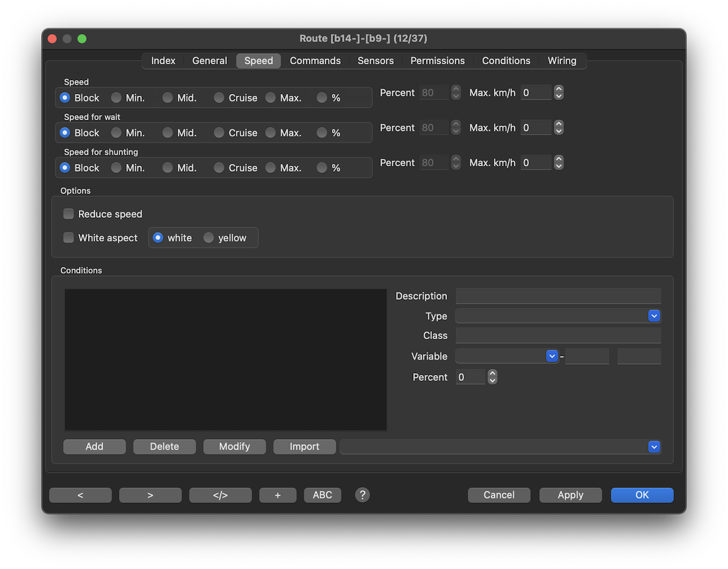Click the Add condition button
Image resolution: width=728 pixels, height=569 pixels.
(x=94, y=446)
